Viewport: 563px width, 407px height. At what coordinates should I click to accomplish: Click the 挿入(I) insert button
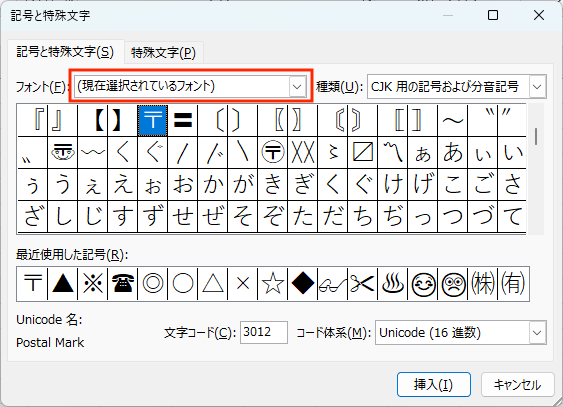[x=433, y=385]
